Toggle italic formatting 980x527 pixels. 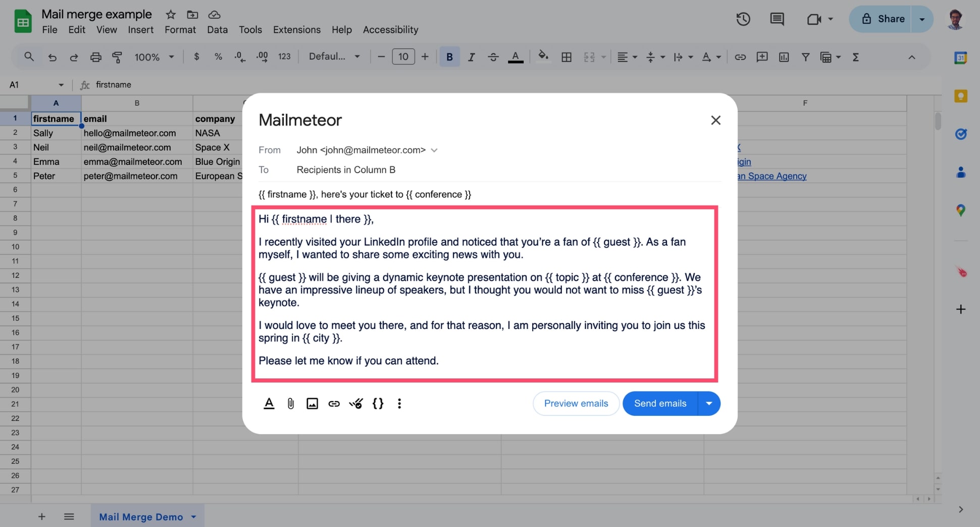tap(471, 57)
